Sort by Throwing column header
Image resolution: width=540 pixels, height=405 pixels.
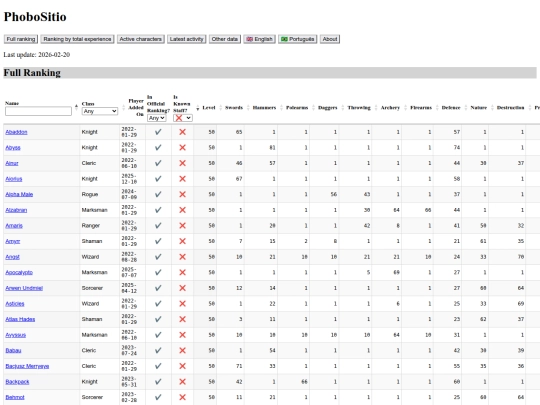click(359, 108)
